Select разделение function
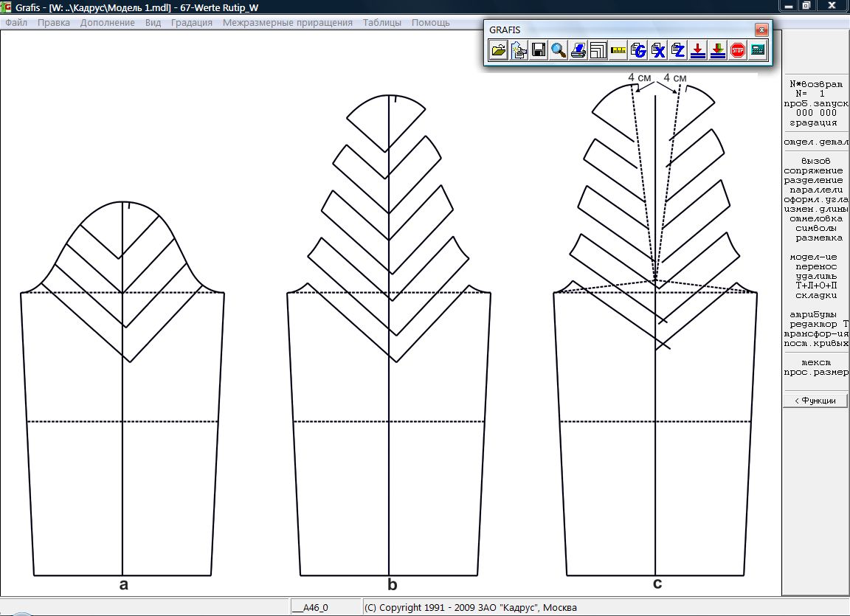The height and width of the screenshot is (616, 850). (x=813, y=181)
